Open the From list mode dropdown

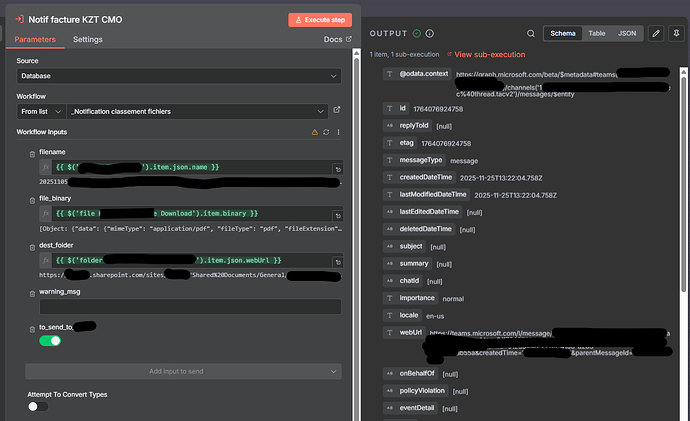coord(41,112)
